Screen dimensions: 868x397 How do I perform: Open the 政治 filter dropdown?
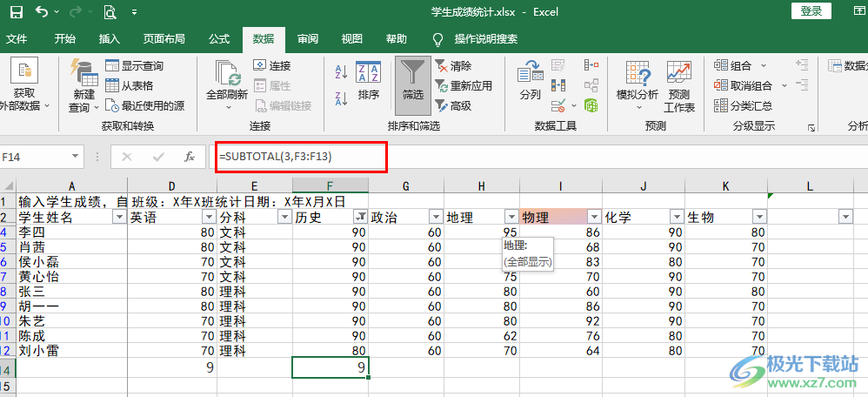(x=436, y=218)
